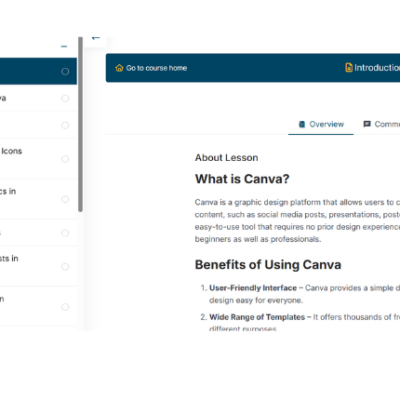Toggle completion circle for the 'cs in' lesson

(65, 199)
